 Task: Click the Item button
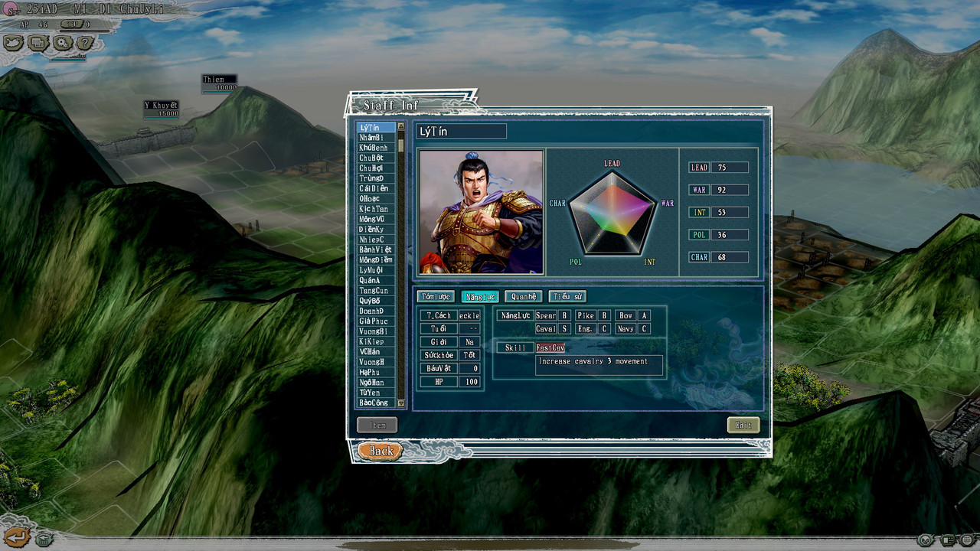[377, 425]
